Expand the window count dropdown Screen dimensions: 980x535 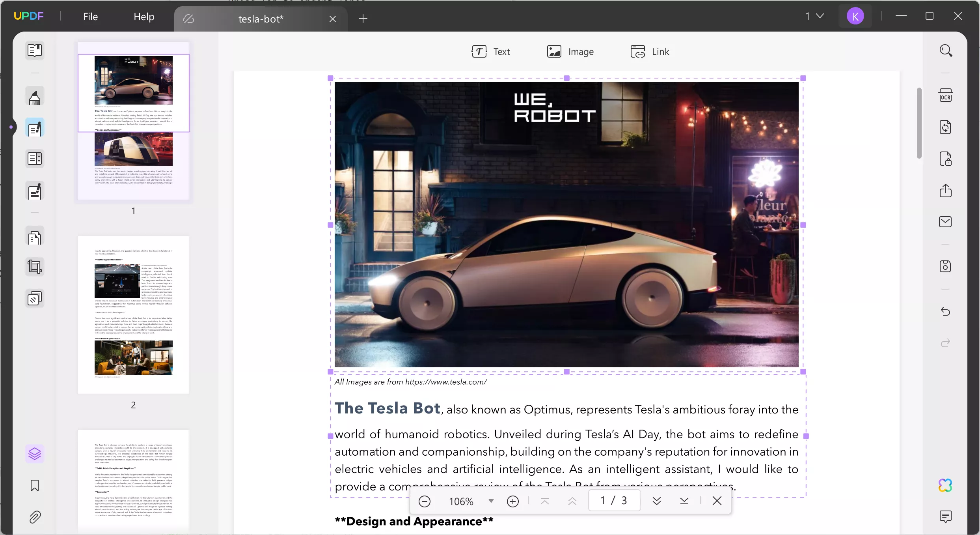coord(814,16)
